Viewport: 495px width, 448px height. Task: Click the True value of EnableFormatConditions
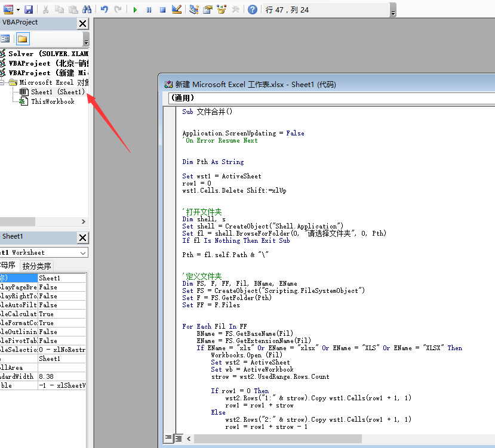click(x=62, y=323)
